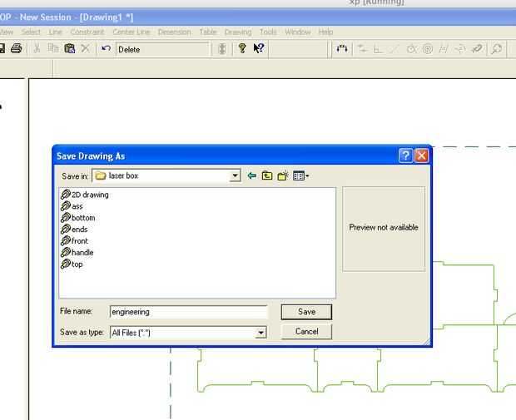Click the Undo arrow icon
Image resolution: width=516 pixels, height=420 pixels.
[x=106, y=49]
